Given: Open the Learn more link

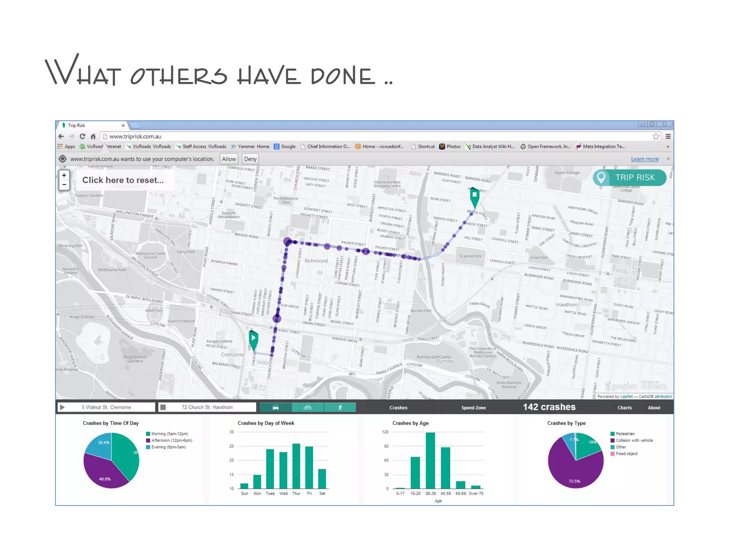Looking at the screenshot, I should [x=645, y=159].
